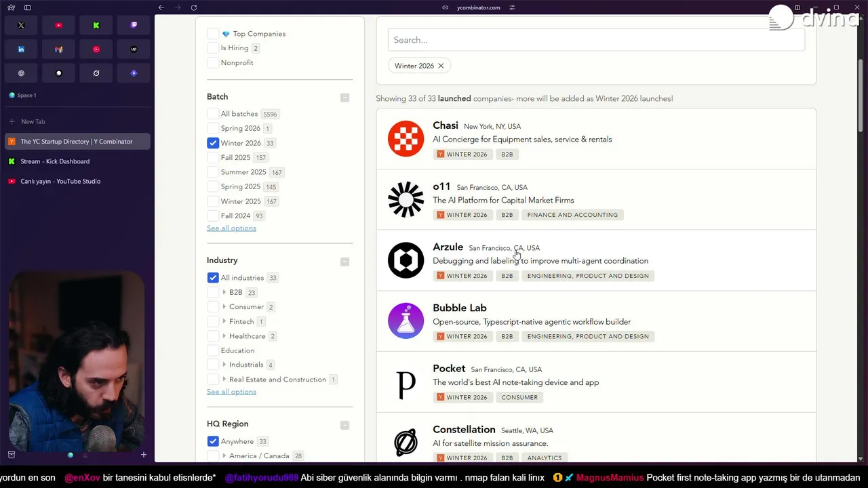Click the Bubble Lab flask logo
The image size is (868, 488).
pos(406,321)
